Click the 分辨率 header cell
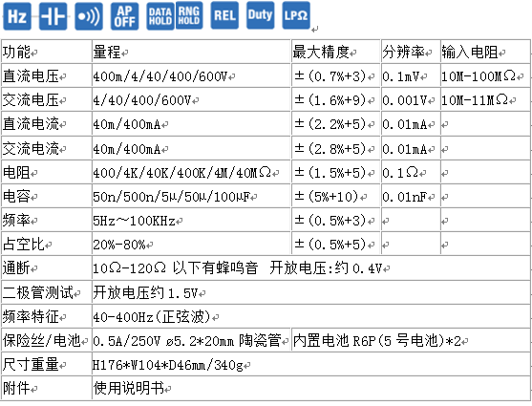 point(411,52)
